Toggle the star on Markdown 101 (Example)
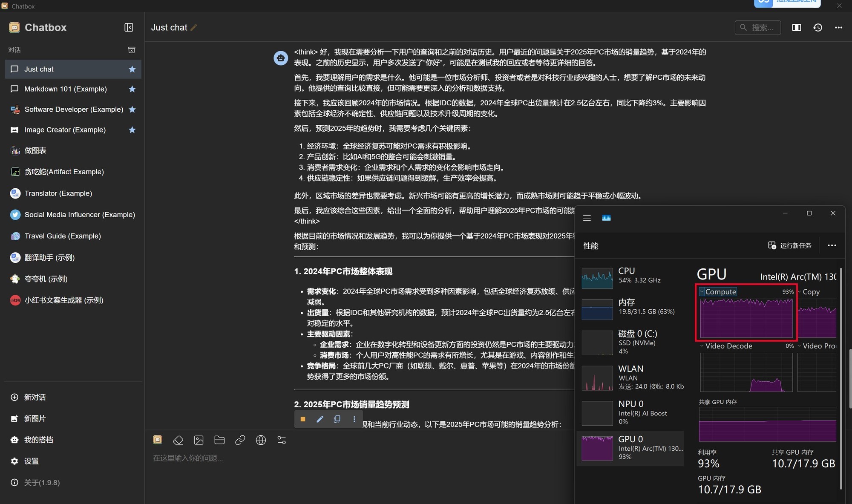Viewport: 852px width, 504px height. (132, 89)
